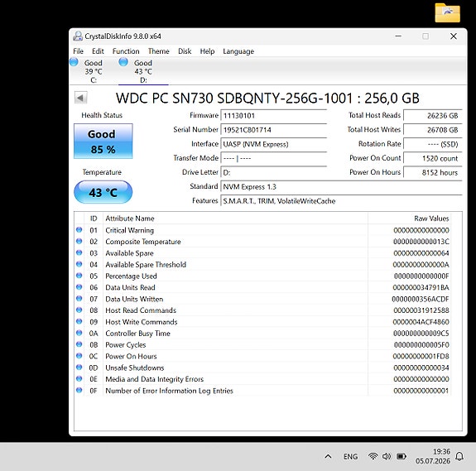This screenshot has height=471, width=476.
Task: Open the Disk menu
Action: [185, 51]
